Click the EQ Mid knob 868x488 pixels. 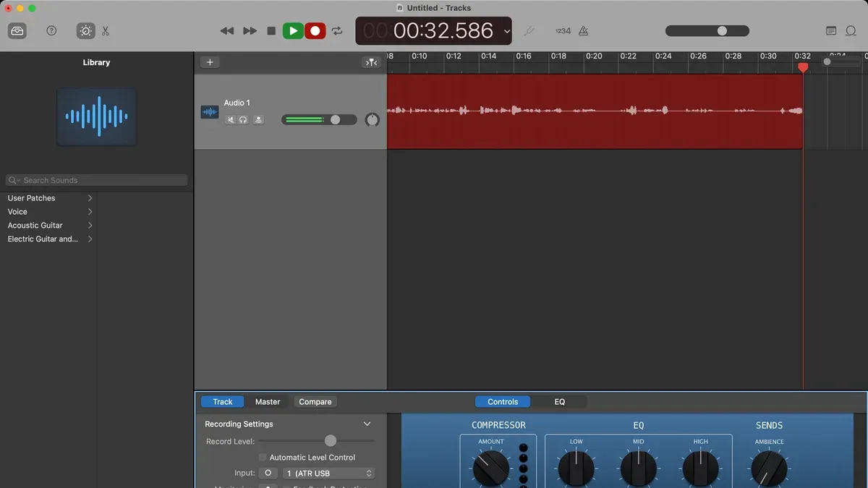639,468
